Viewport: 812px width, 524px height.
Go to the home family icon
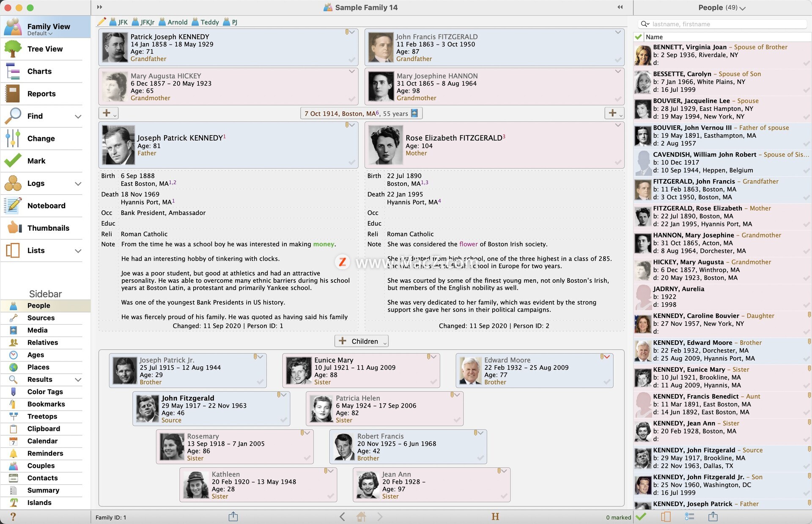(x=361, y=516)
